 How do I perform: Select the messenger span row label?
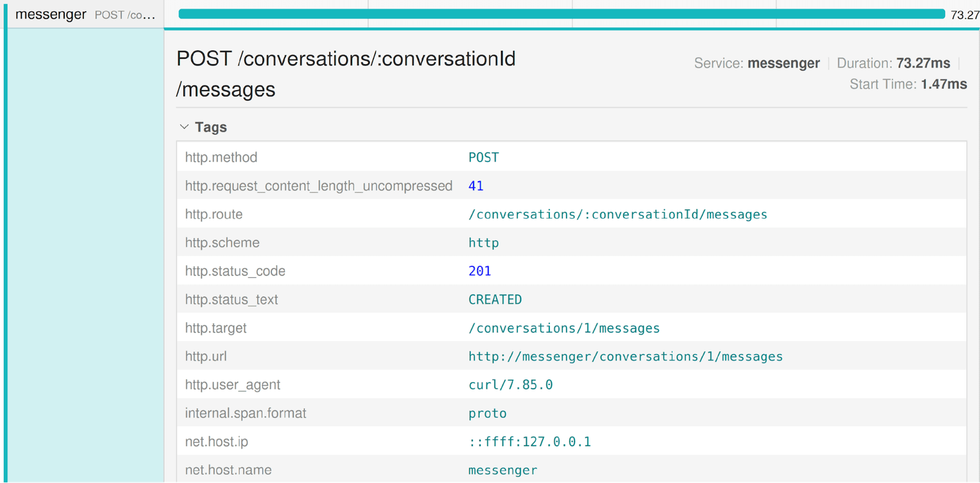coord(50,15)
